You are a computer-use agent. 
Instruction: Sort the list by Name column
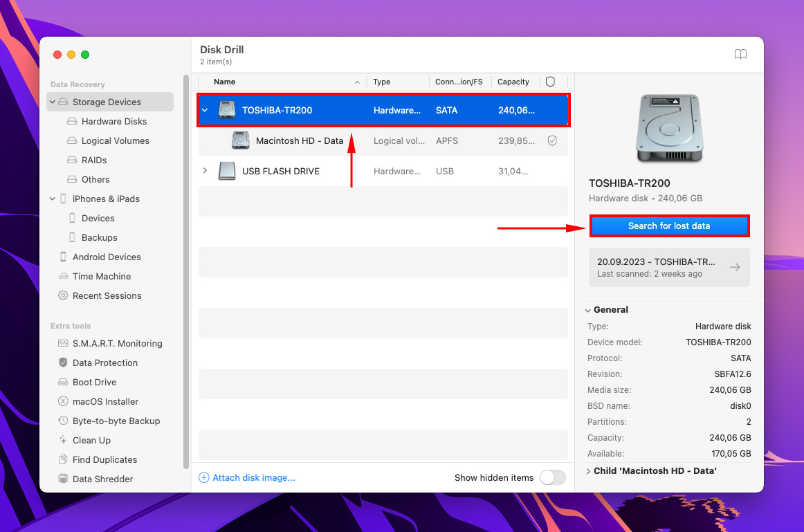coord(225,82)
